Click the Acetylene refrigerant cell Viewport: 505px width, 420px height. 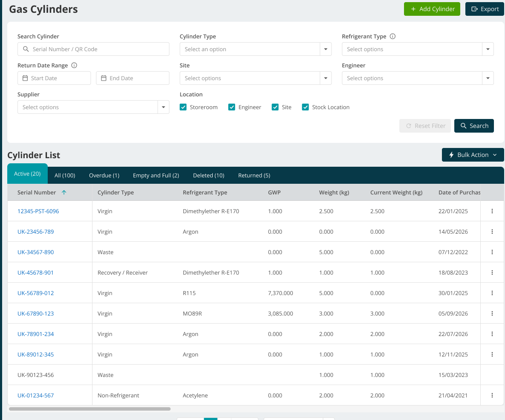click(195, 395)
